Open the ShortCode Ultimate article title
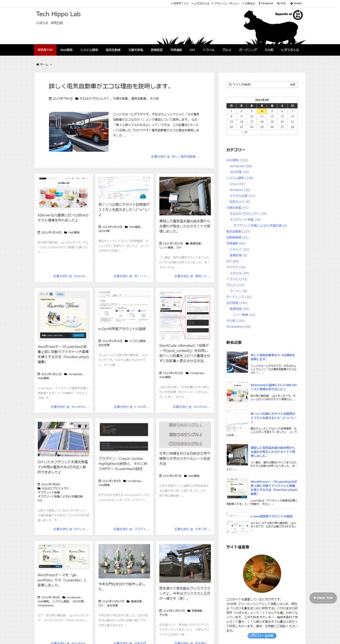Image resolution: width=340 pixels, height=644 pixels. 185,353
